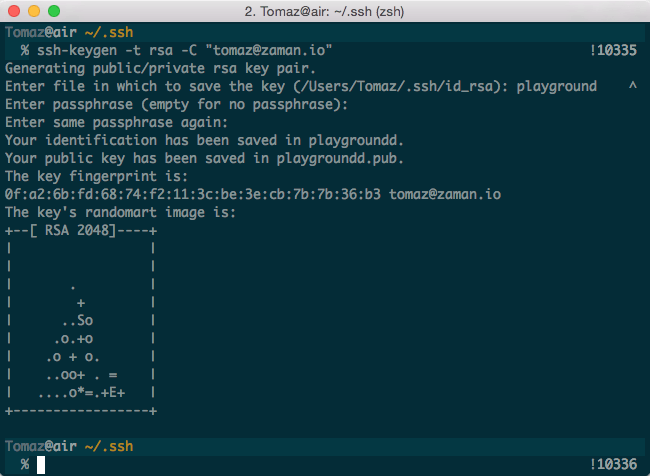Click the key fingerprint hex string
Image resolution: width=650 pixels, height=476 pixels.
coord(193,194)
